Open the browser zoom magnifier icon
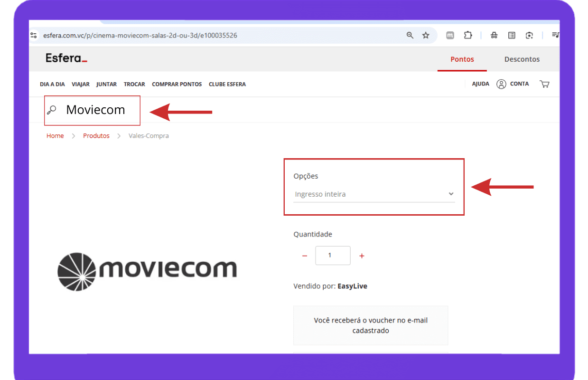588x380 pixels. [410, 35]
